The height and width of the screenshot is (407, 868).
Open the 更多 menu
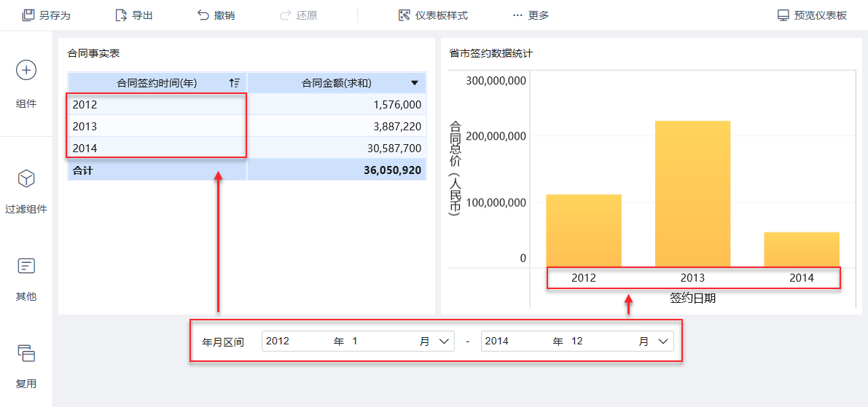[x=531, y=15]
